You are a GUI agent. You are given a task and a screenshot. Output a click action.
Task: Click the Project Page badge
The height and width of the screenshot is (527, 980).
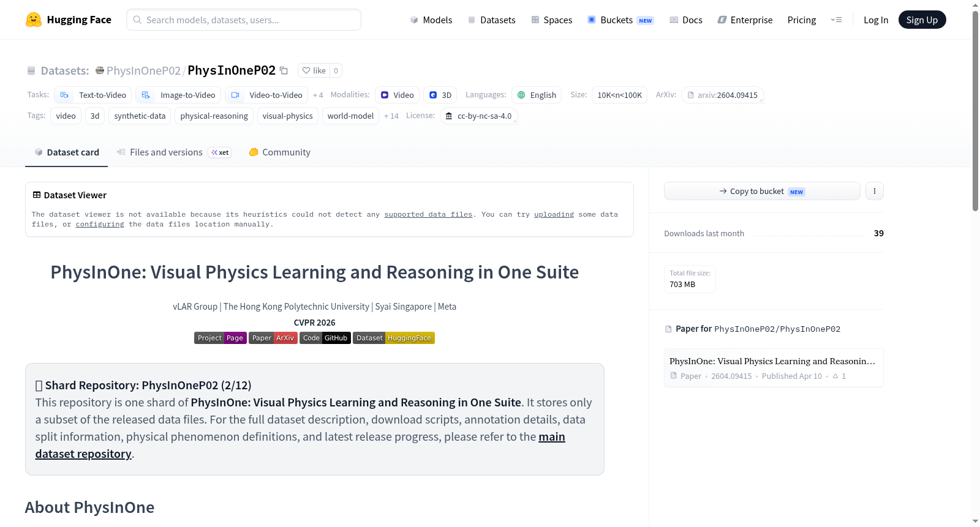coord(221,338)
